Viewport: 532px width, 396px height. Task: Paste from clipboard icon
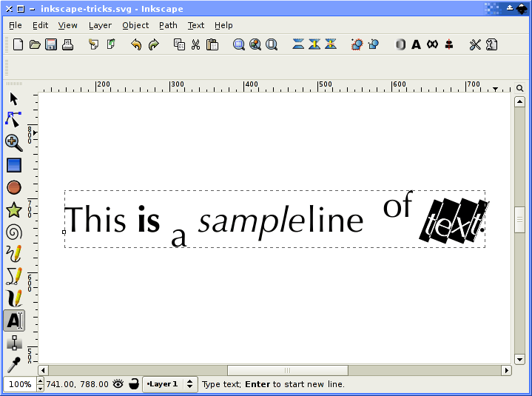(212, 44)
